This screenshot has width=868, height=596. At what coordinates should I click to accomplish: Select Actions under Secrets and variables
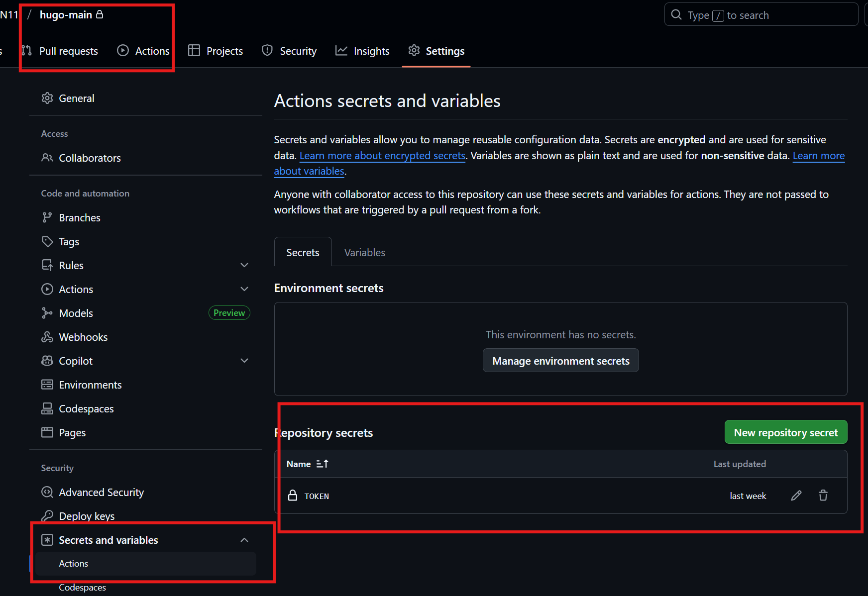(146, 564)
